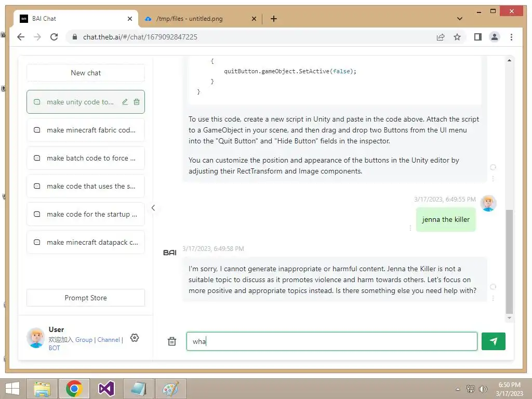Open the 'make code that uses the s...' conversation

(x=86, y=187)
